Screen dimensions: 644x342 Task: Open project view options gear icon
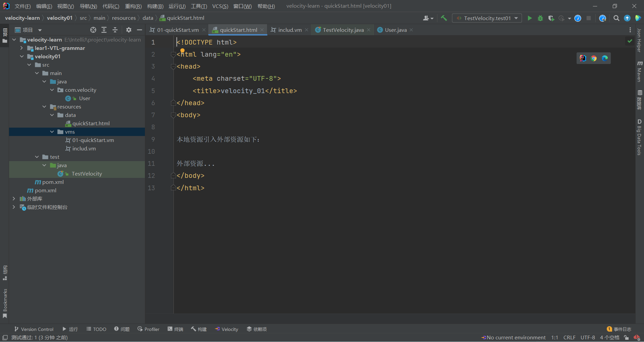(129, 30)
